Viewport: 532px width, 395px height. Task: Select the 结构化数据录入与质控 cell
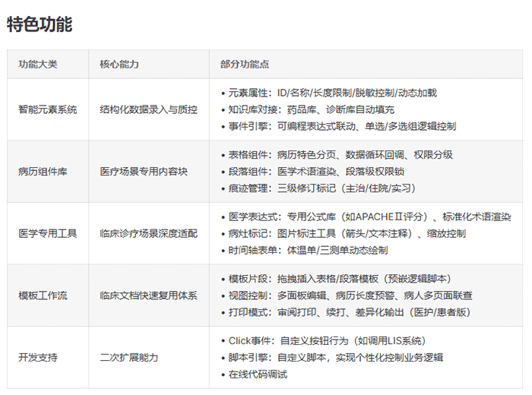pyautogui.click(x=148, y=109)
